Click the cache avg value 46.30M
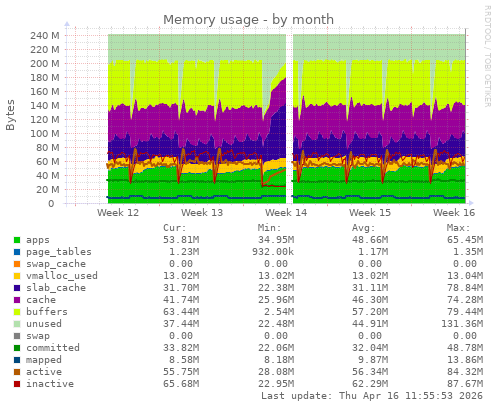Screen dimensions: 497x408 tap(370, 300)
